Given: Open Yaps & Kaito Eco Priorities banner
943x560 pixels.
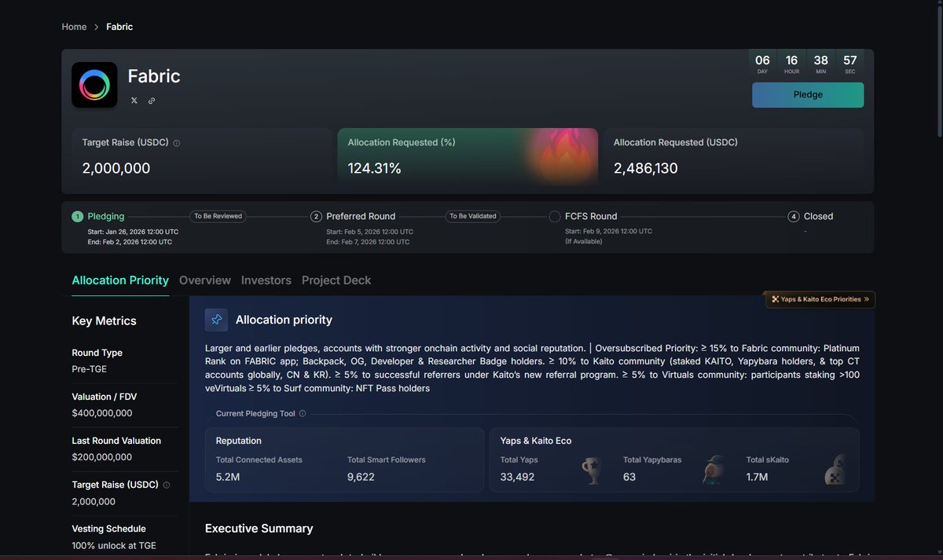Looking at the screenshot, I should click(820, 299).
